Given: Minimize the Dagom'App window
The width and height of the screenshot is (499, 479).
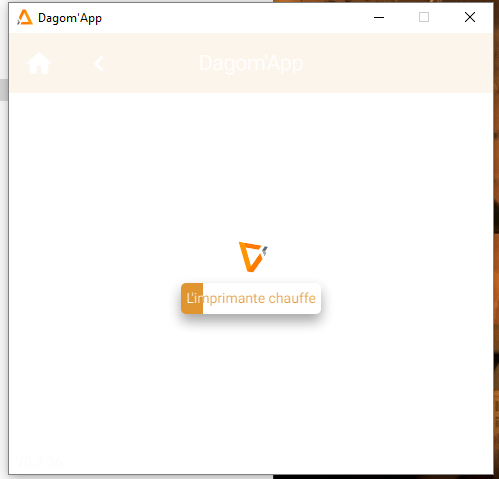Looking at the screenshot, I should 379,17.
